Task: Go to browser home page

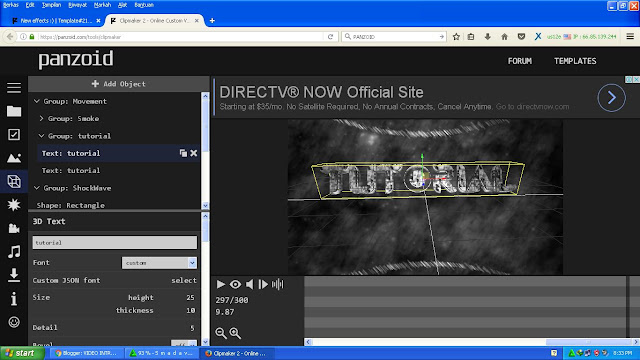Action: (x=504, y=37)
